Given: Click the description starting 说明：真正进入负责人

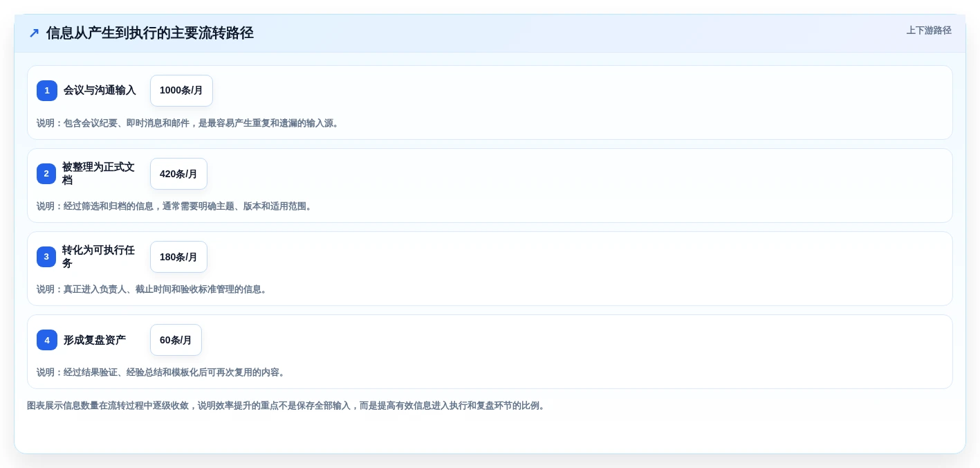Looking at the screenshot, I should (x=153, y=289).
